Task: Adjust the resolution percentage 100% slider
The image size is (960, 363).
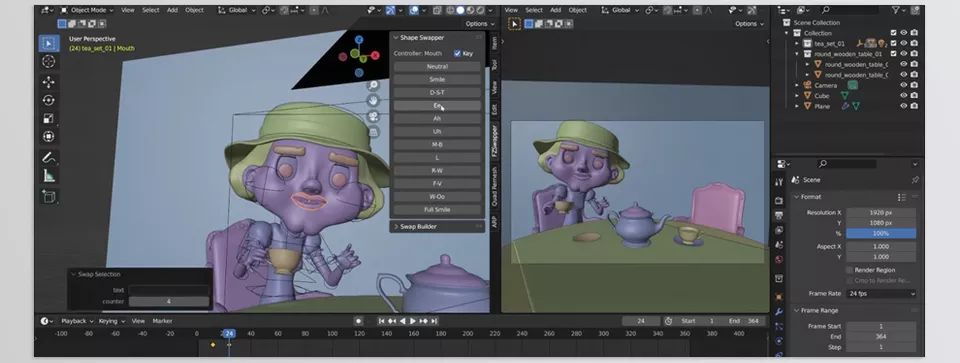Action: [881, 234]
